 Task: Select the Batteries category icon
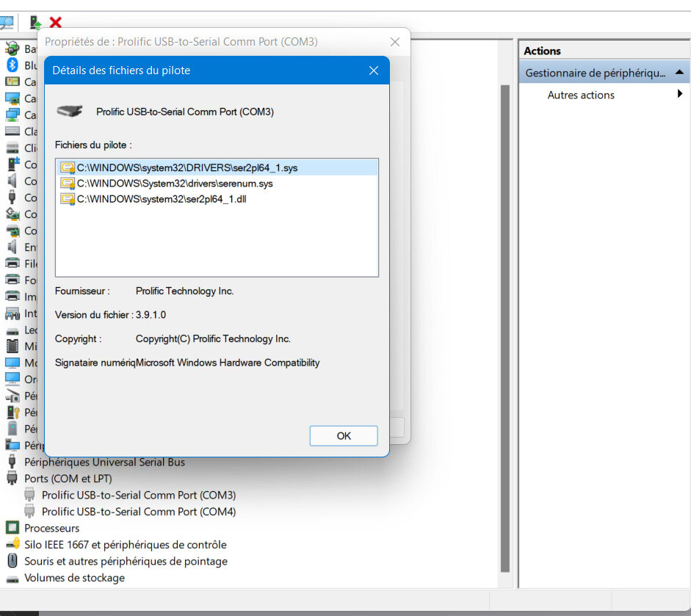pyautogui.click(x=12, y=48)
